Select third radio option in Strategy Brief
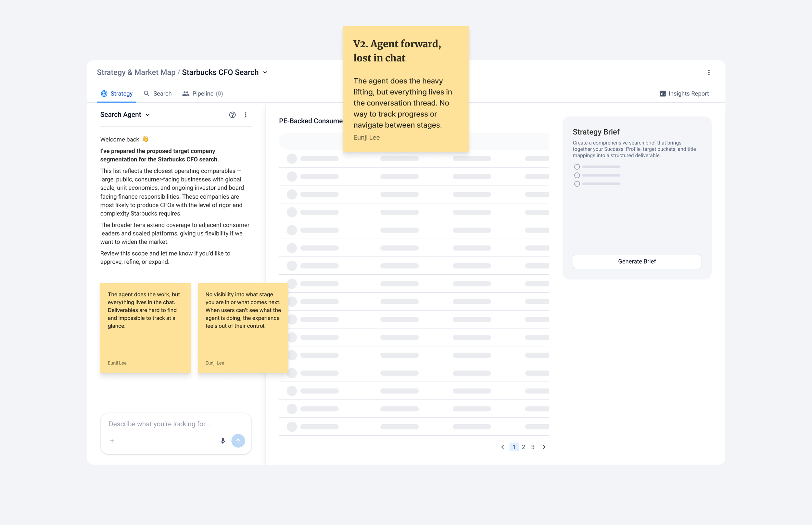Image resolution: width=812 pixels, height=525 pixels. tap(577, 184)
